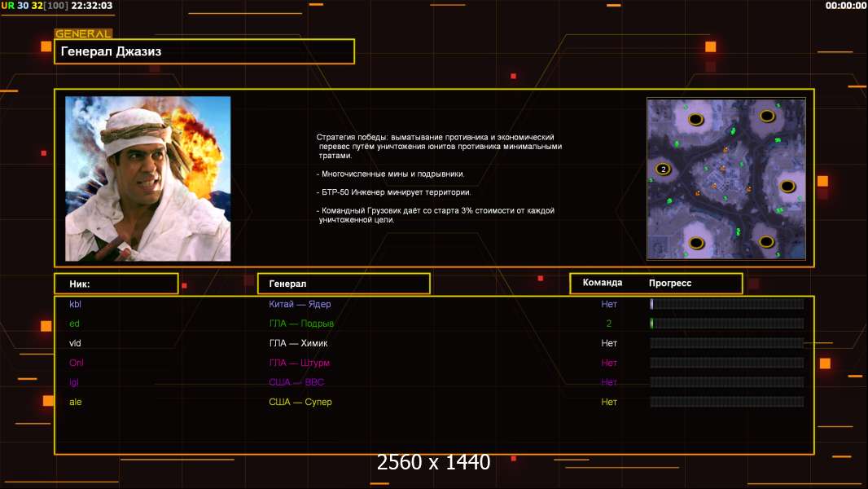Click the "Команда" column header label
868x489 pixels.
603,283
